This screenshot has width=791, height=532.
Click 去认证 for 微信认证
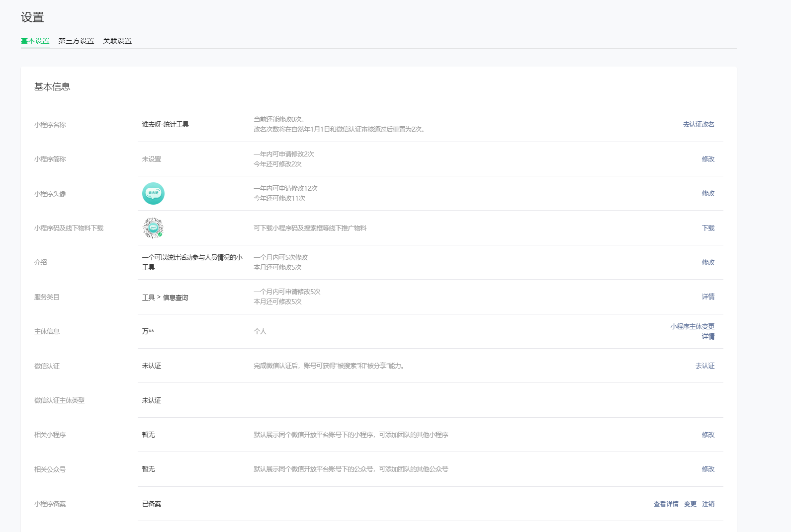point(705,366)
